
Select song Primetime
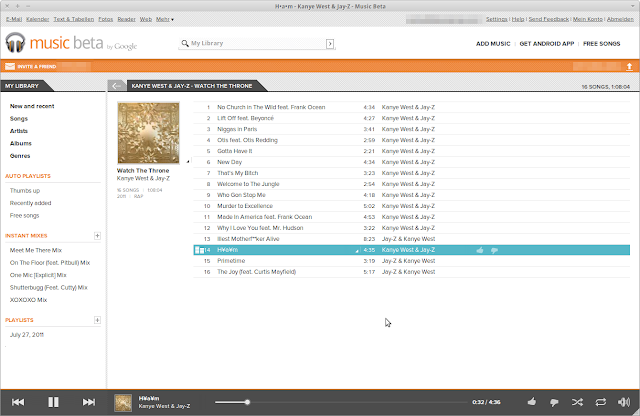(411, 260)
